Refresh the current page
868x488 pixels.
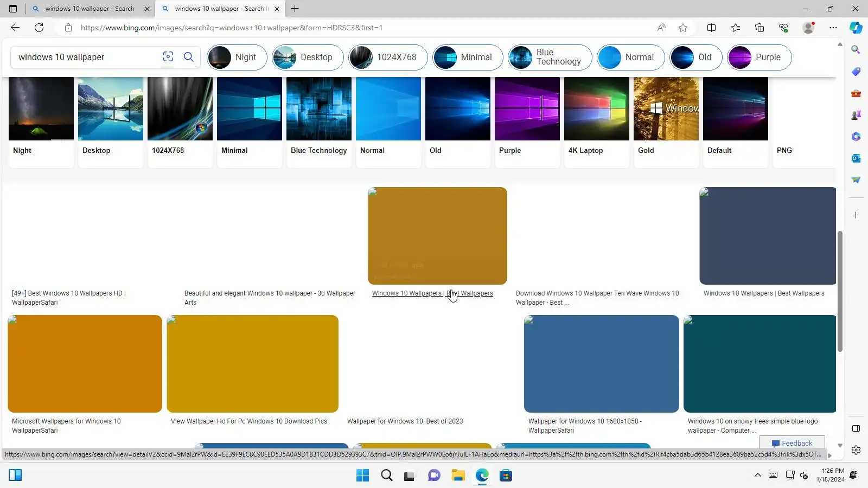click(39, 28)
